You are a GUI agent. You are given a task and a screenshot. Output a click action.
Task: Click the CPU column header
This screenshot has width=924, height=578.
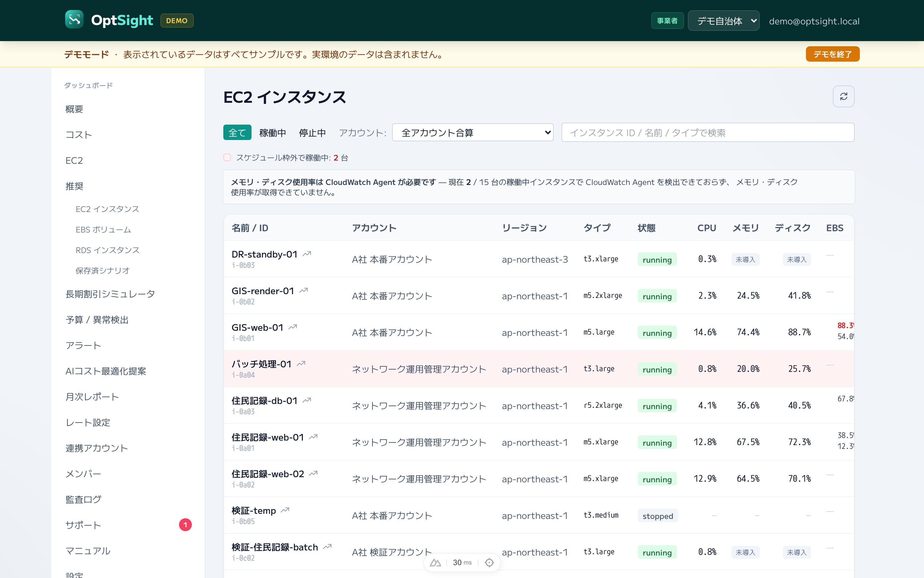coord(706,228)
